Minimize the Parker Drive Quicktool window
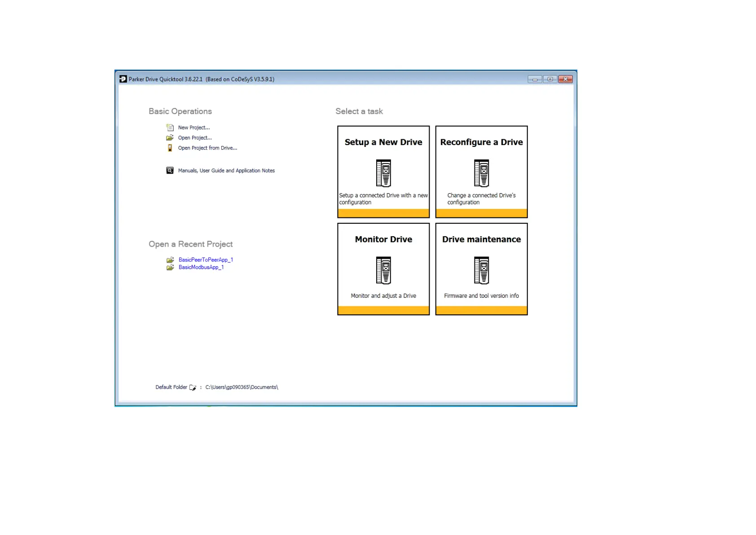Viewport: 756px width, 535px height. [x=535, y=80]
